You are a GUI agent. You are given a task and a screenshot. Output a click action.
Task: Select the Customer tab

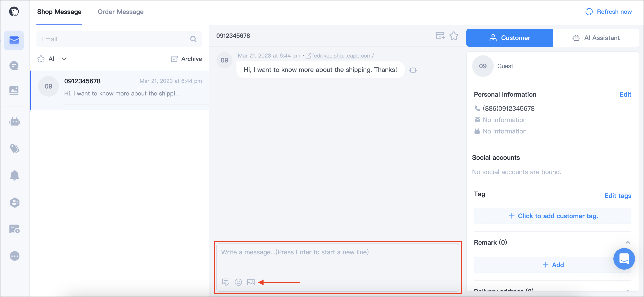510,38
